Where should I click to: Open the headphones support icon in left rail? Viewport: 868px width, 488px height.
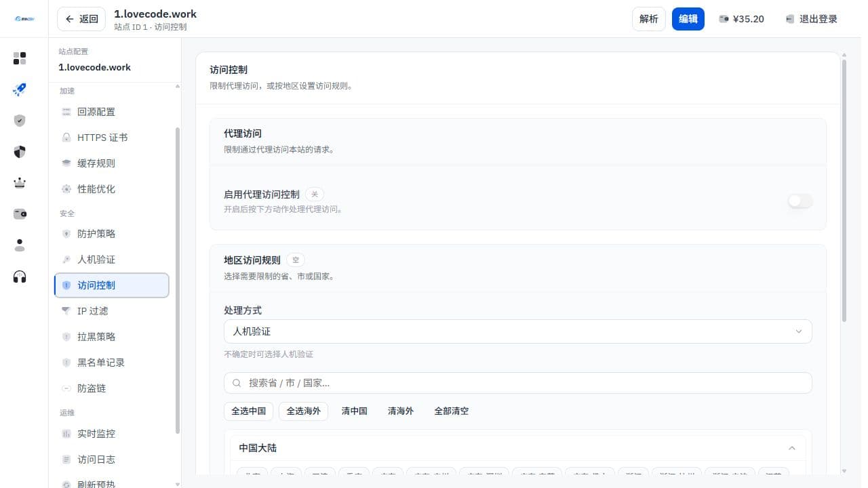point(20,277)
